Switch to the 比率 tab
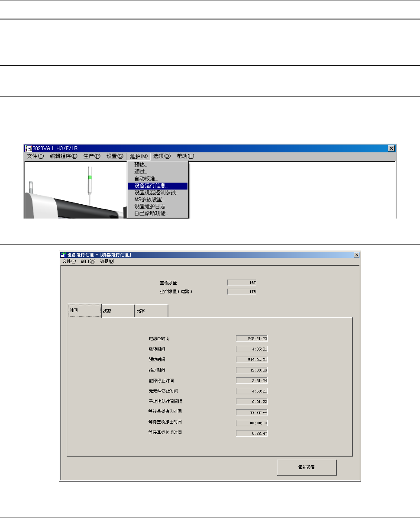420x518 pixels. coord(152,311)
